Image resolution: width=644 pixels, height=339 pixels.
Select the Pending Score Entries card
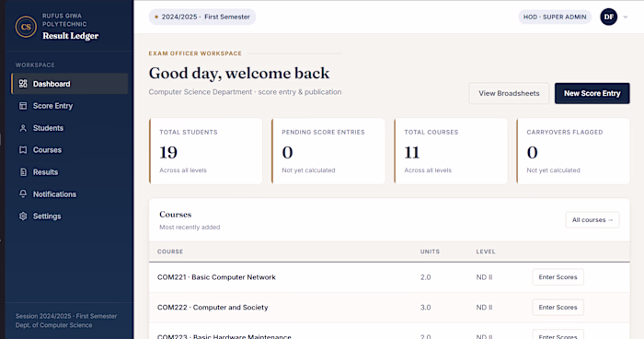coord(328,151)
